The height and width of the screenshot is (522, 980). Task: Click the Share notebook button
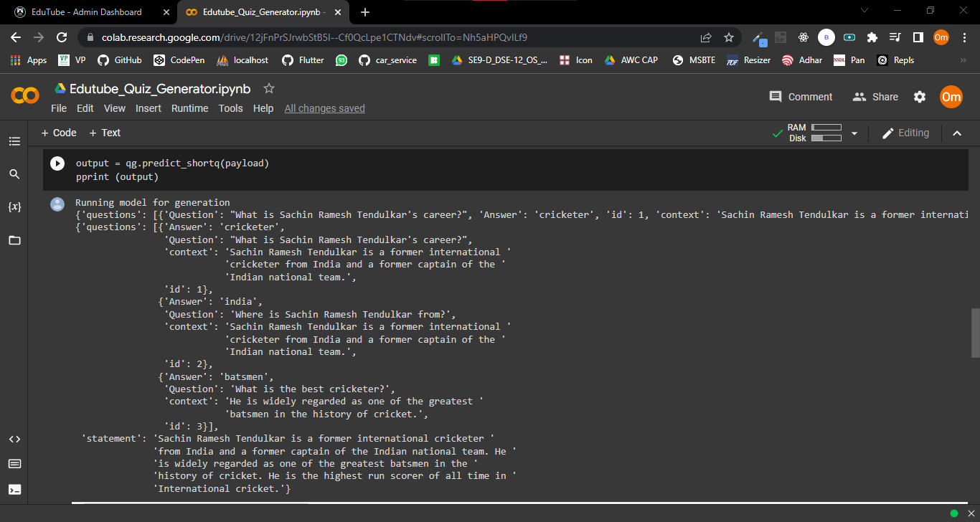[875, 97]
